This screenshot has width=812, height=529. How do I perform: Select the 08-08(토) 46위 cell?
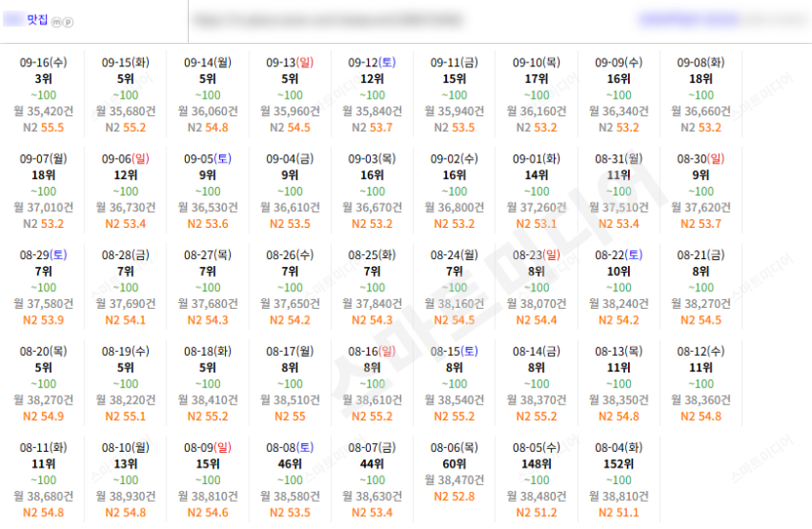point(290,479)
